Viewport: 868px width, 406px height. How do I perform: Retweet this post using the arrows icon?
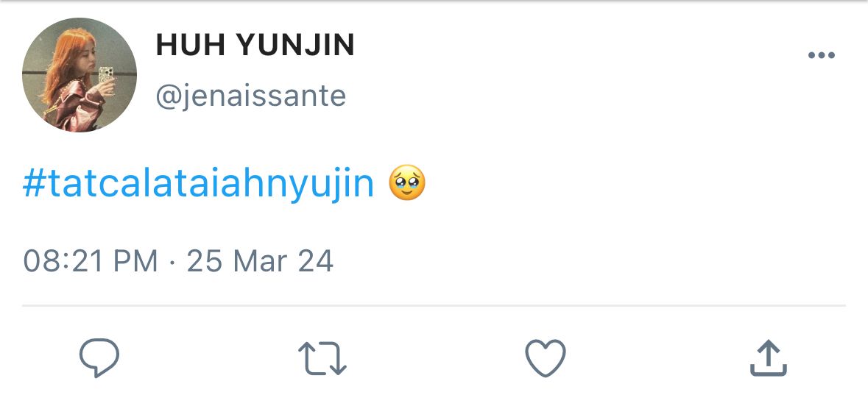click(x=322, y=358)
